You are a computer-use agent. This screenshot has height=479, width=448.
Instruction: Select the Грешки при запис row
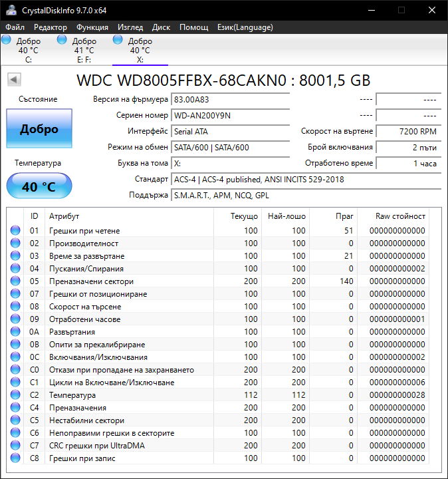[218, 458]
